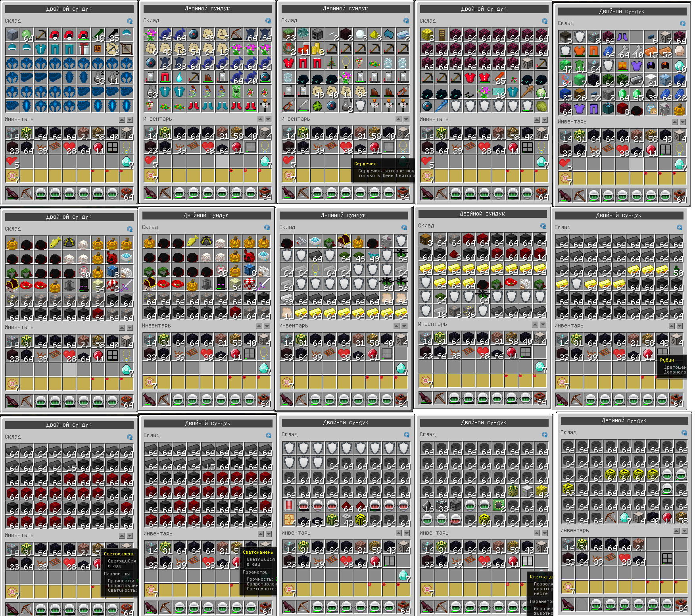Click the green slimeball stack of 64

pos(27,35)
